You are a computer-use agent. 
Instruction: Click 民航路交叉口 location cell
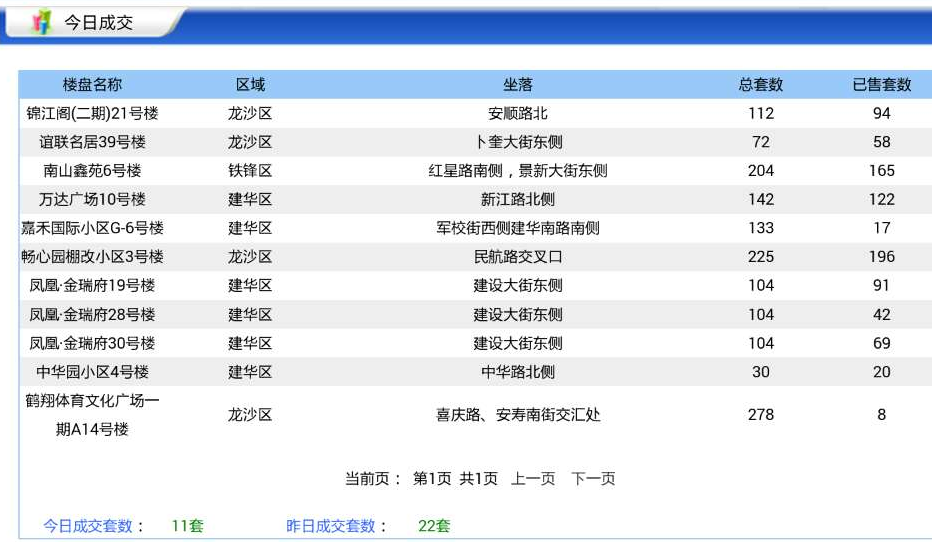tap(518, 256)
